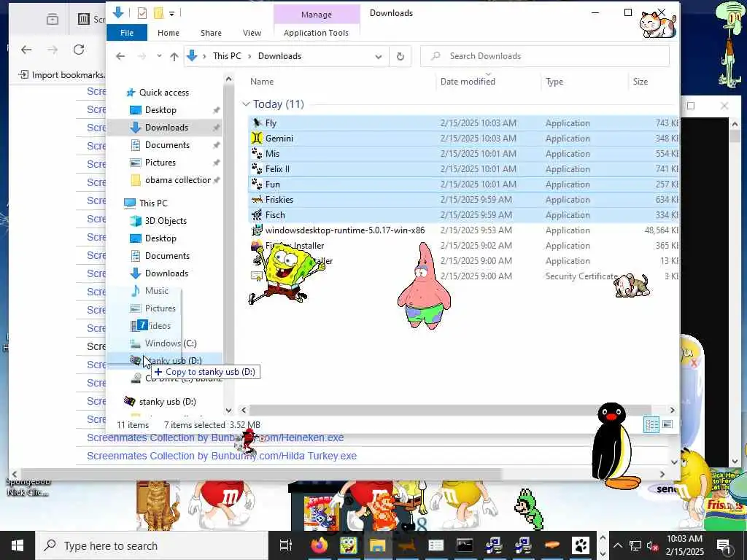Open Customize Quick Access Toolbar dropdown

[x=171, y=13]
